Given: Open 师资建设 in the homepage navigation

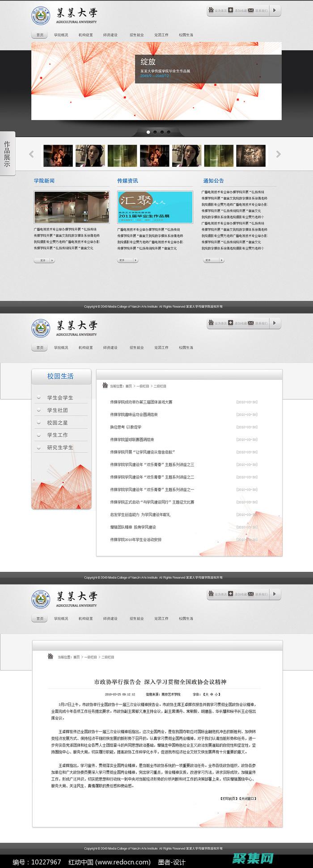Looking at the screenshot, I should click(110, 35).
